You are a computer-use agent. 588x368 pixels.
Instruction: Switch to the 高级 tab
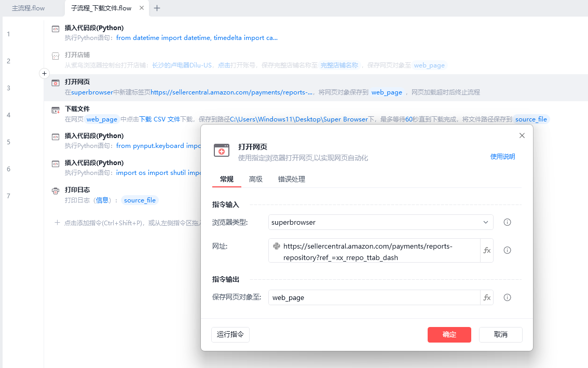[256, 179]
